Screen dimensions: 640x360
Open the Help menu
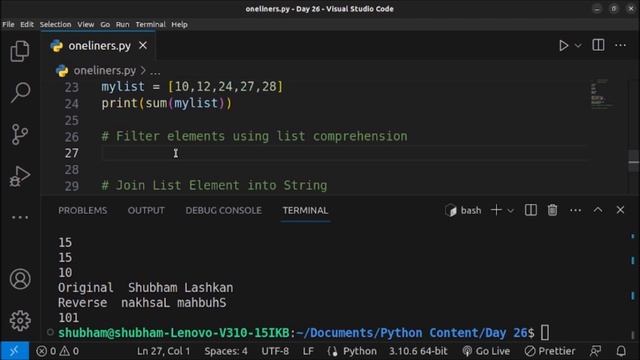coord(179,24)
